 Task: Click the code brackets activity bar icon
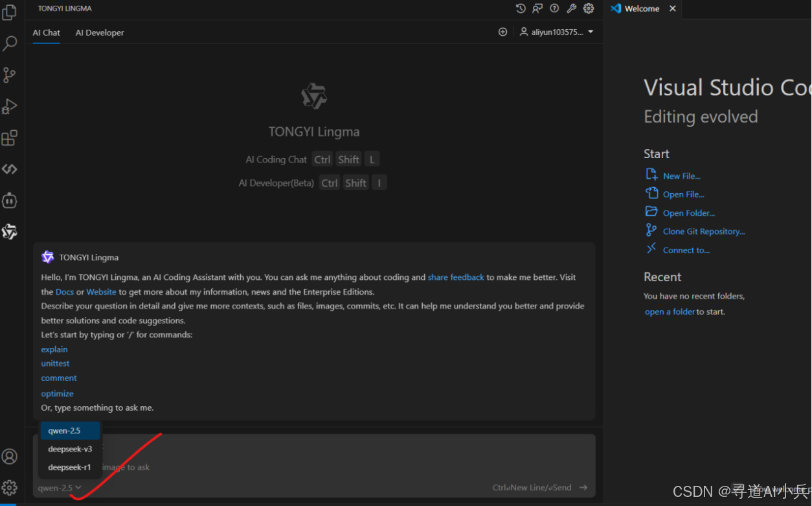(9, 169)
